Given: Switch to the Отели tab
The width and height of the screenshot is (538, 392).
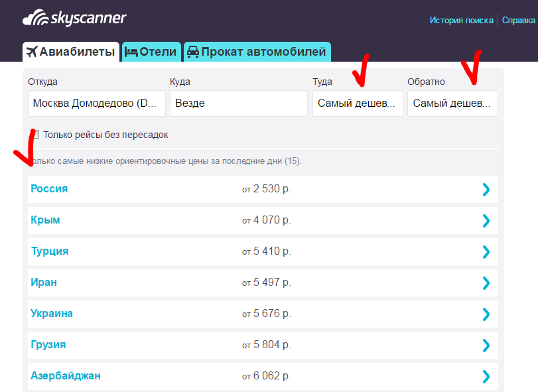Looking at the screenshot, I should [151, 52].
